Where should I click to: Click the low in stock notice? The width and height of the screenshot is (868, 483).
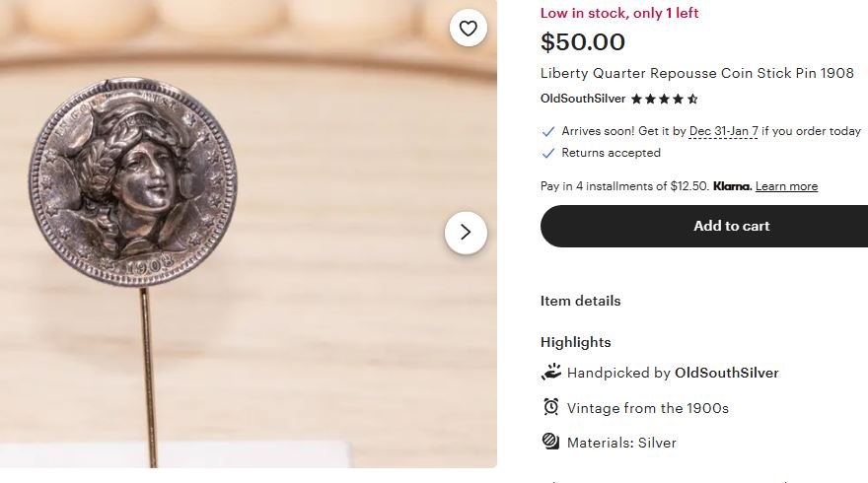pos(619,13)
